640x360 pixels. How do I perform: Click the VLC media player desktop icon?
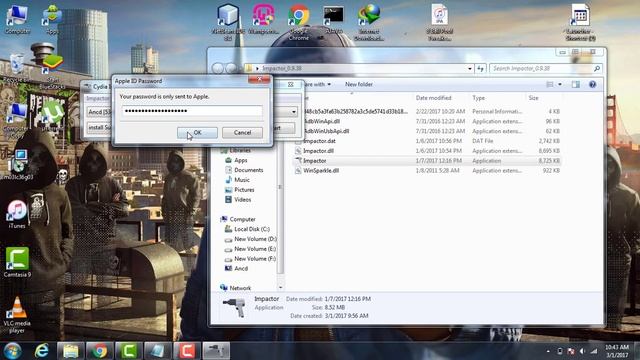point(17,315)
